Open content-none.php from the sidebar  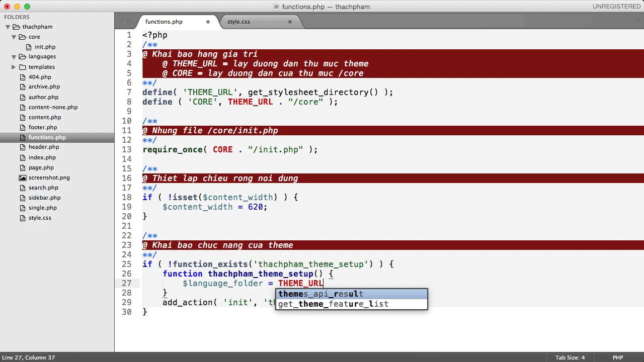pos(53,107)
